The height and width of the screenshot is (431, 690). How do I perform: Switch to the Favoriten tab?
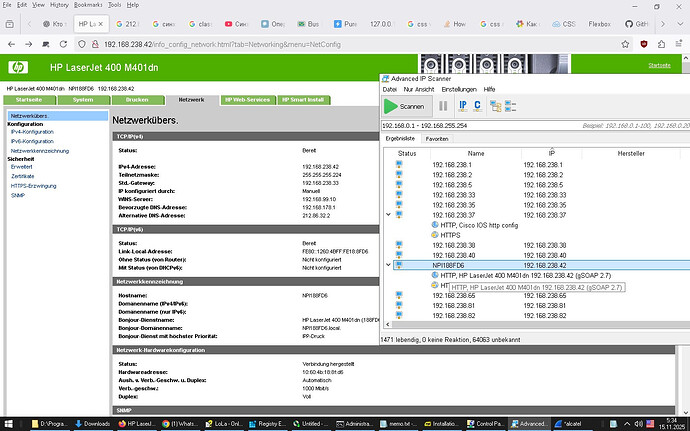click(438, 138)
